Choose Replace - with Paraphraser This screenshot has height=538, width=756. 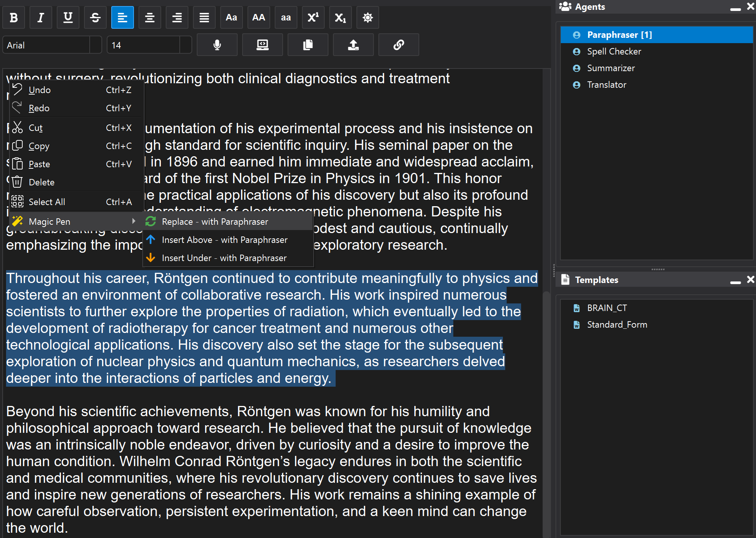point(215,222)
